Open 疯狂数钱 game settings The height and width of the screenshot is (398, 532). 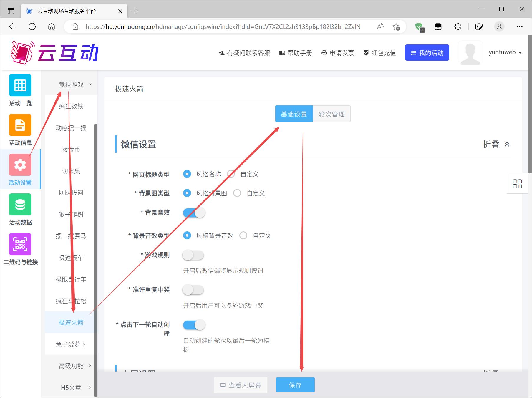71,106
